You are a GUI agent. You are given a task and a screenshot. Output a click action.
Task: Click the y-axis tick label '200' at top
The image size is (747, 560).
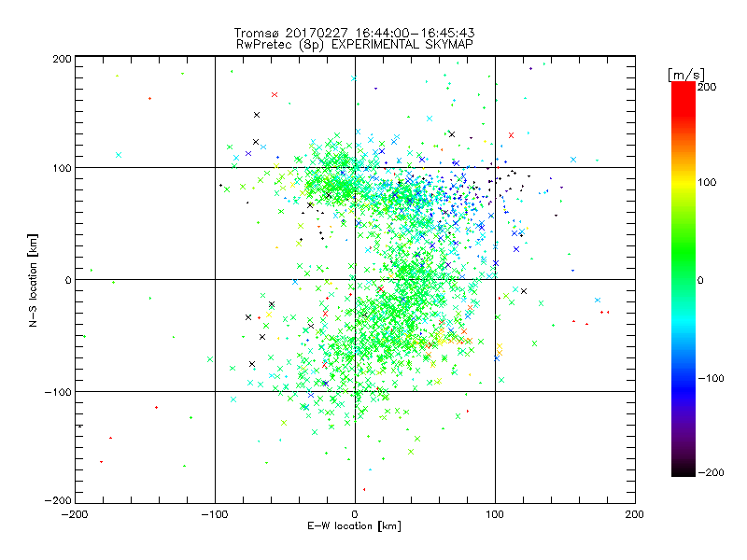tap(62, 59)
